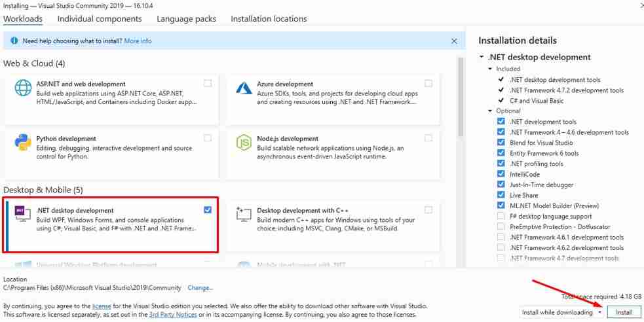This screenshot has width=644, height=322.
Task: Enable PreEmptive Protection - Dotfuscator
Action: [501, 226]
